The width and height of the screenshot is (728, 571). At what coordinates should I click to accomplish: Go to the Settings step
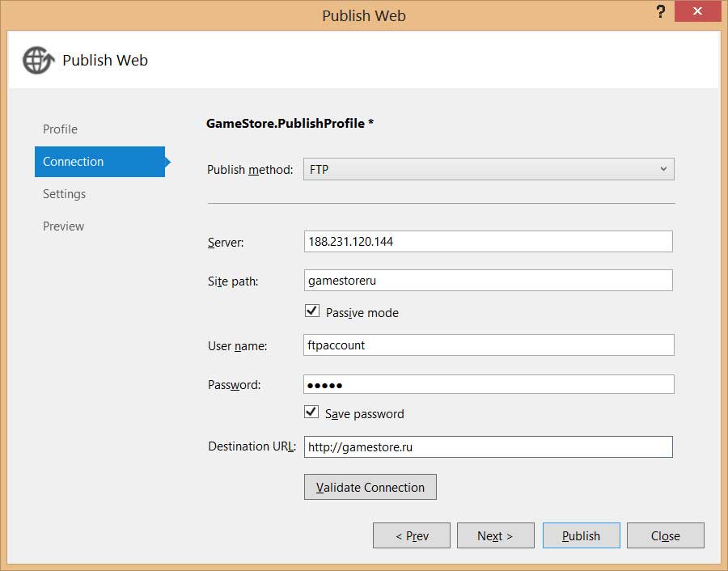point(64,194)
